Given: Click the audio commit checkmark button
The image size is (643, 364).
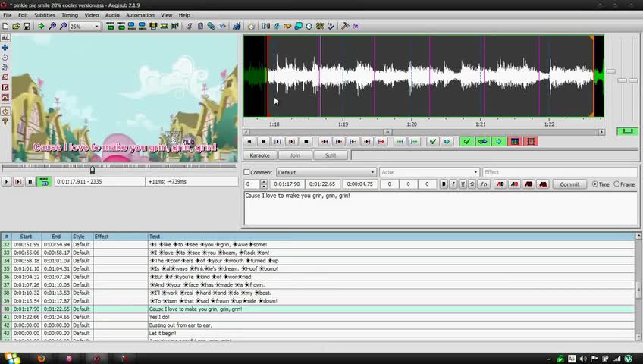Looking at the screenshot, I should [x=433, y=141].
